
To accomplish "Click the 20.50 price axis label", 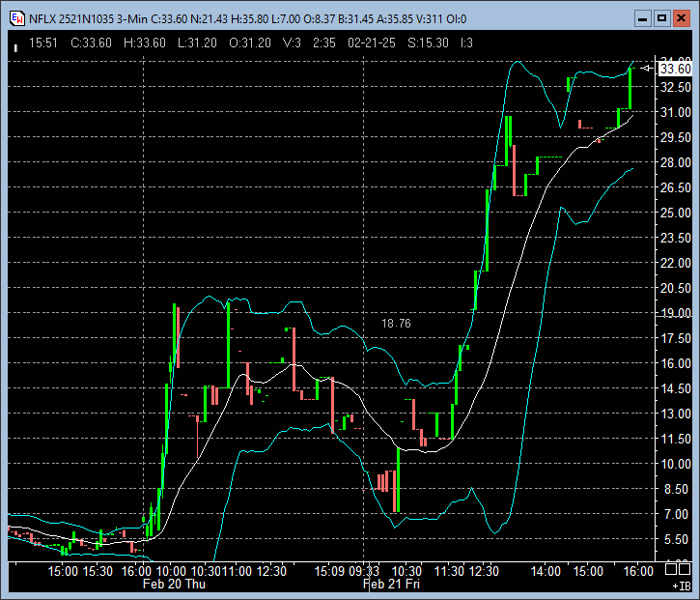I will click(x=676, y=288).
